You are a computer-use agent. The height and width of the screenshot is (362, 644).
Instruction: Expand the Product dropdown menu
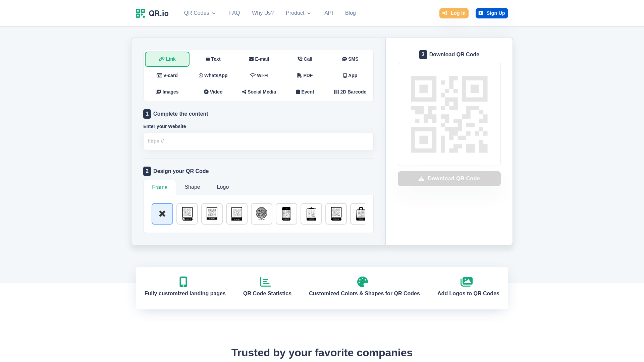pos(298,13)
